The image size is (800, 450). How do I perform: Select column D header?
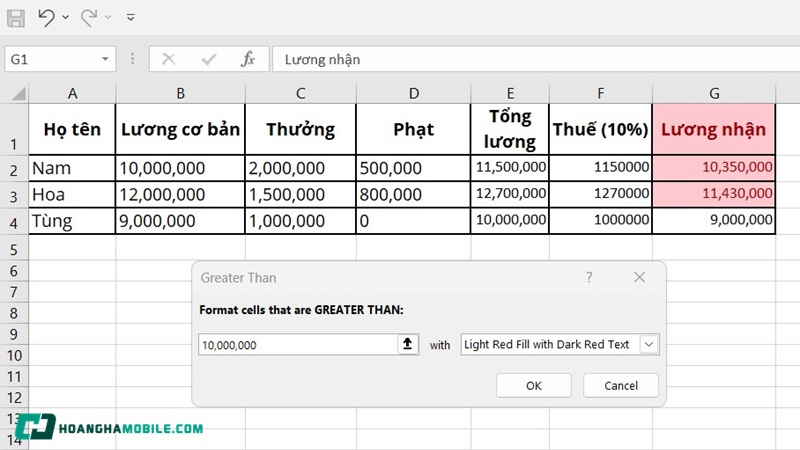(413, 93)
